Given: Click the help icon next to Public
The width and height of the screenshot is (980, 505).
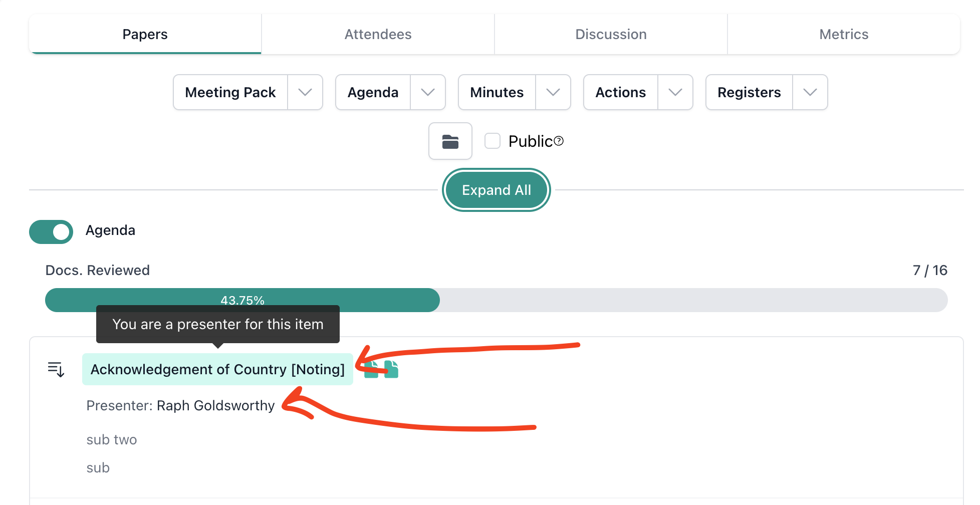Looking at the screenshot, I should click(x=559, y=141).
